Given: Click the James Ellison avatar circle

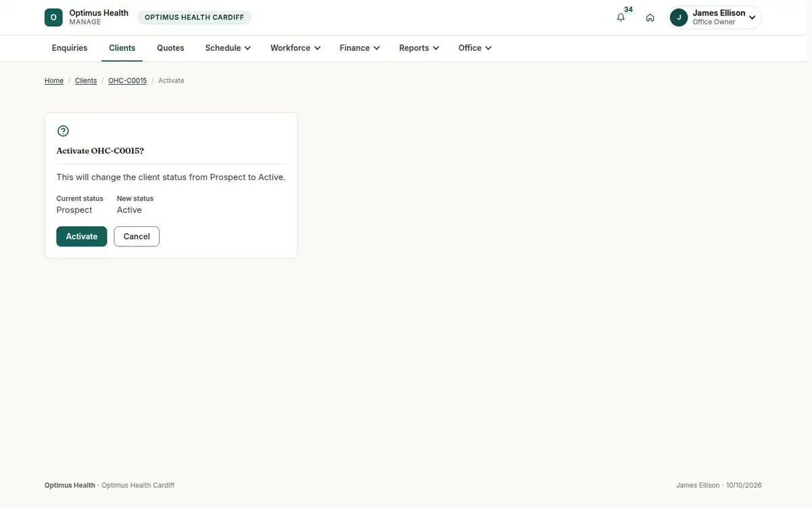Looking at the screenshot, I should click(679, 18).
